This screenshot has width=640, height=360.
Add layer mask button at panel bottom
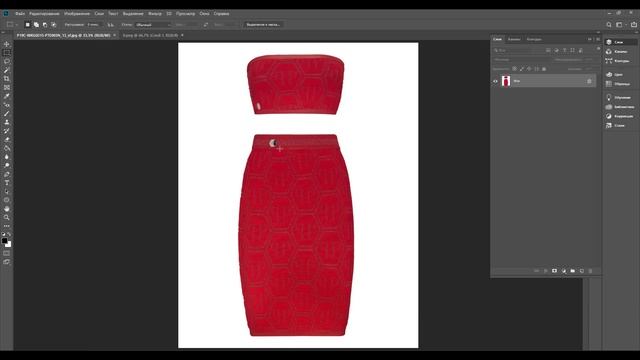(554, 271)
